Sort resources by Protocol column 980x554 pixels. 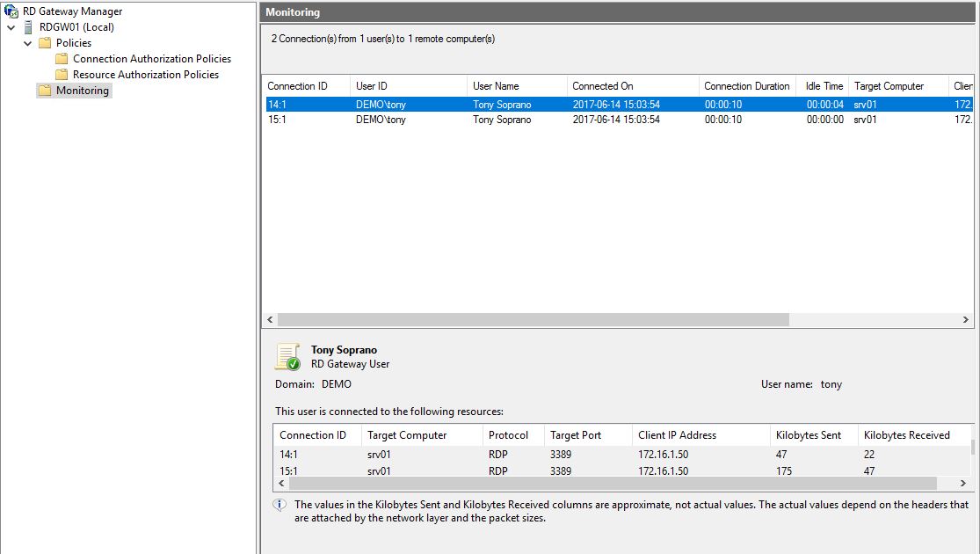tap(513, 435)
